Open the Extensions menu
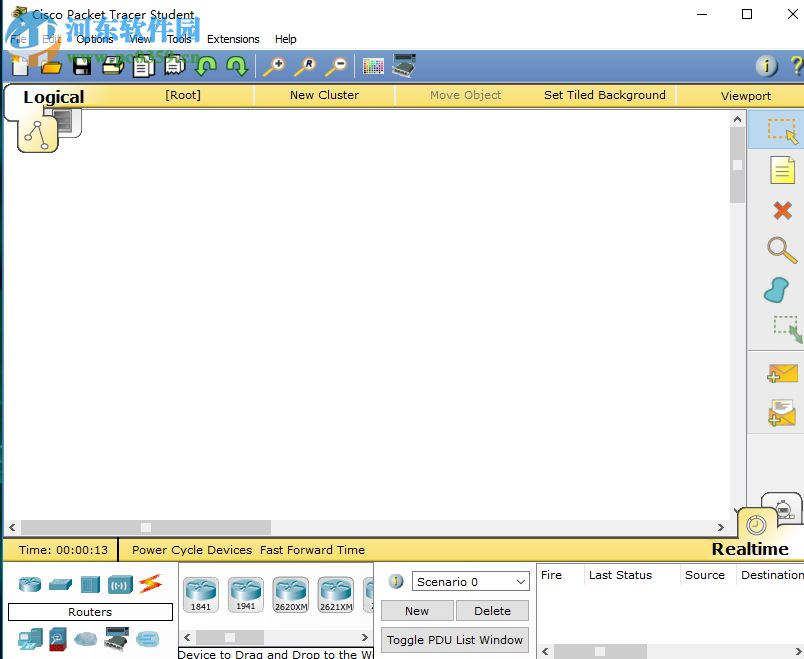 point(233,39)
